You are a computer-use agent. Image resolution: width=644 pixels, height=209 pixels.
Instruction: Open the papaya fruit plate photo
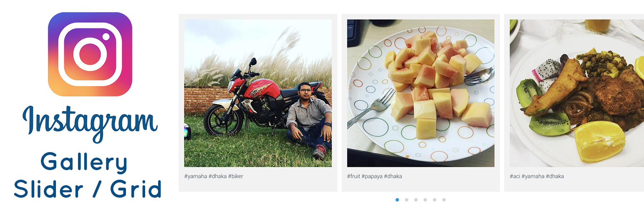click(x=420, y=93)
